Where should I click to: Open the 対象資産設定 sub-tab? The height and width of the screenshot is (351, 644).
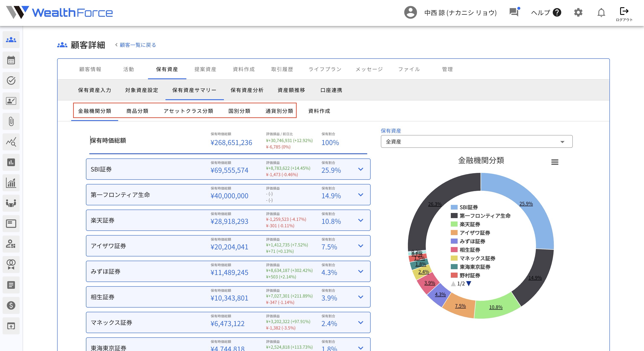pyautogui.click(x=142, y=90)
